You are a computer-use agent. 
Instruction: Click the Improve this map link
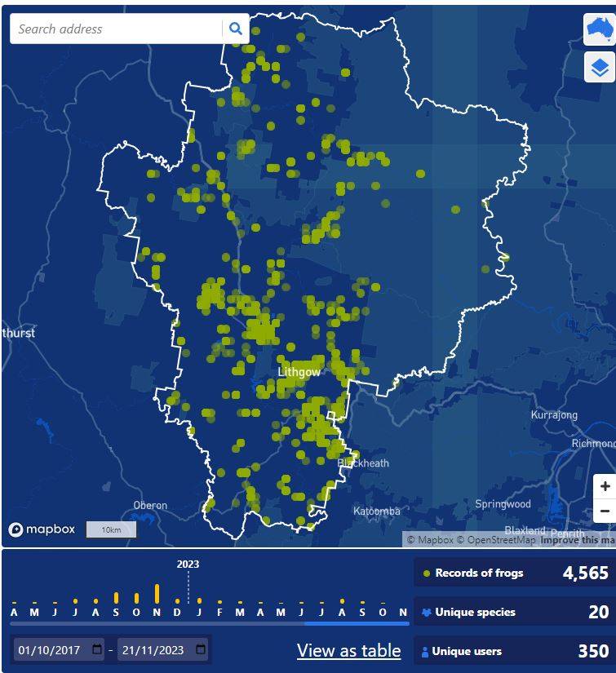tap(578, 540)
